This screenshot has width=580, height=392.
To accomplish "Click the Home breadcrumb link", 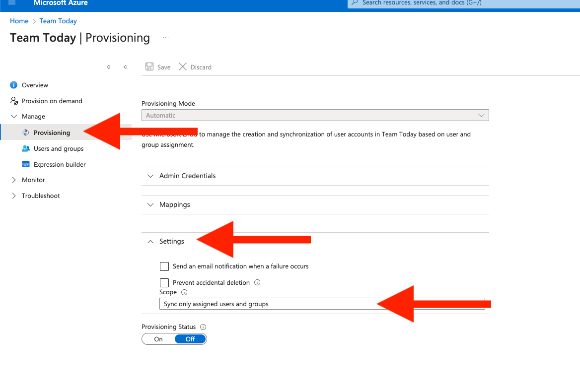I will point(19,21).
